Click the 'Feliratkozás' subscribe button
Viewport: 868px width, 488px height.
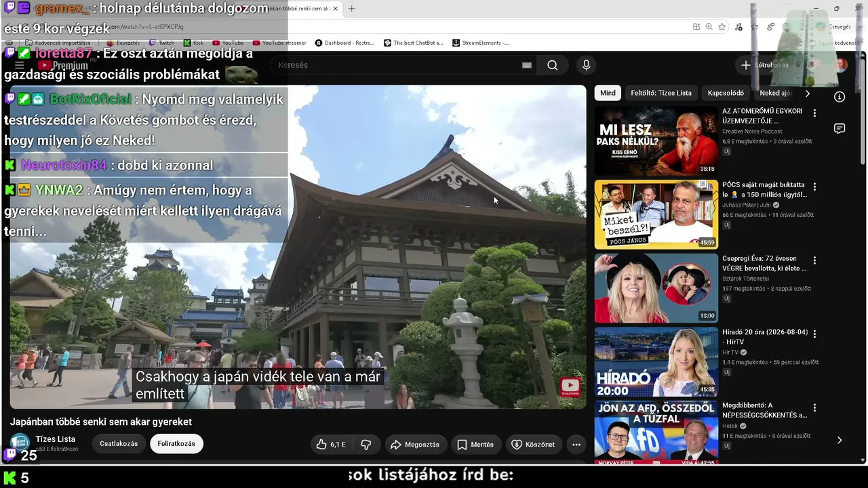pos(176,444)
